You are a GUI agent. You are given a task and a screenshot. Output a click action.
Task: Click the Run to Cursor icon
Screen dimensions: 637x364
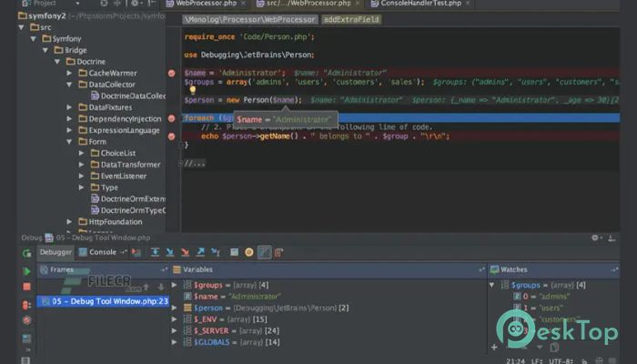click(x=216, y=253)
